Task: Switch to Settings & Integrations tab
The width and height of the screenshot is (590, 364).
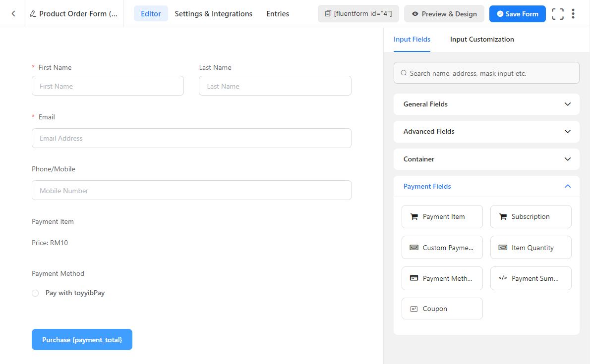Action: point(213,14)
